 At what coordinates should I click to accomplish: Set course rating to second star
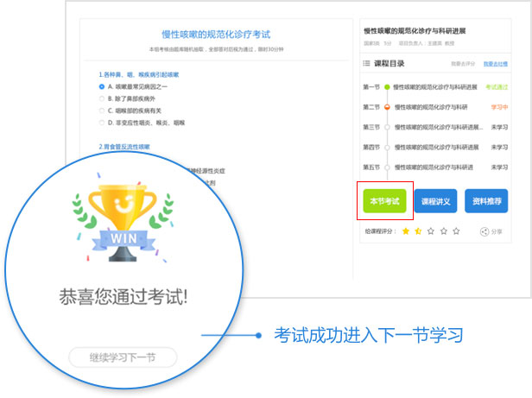[x=419, y=231]
